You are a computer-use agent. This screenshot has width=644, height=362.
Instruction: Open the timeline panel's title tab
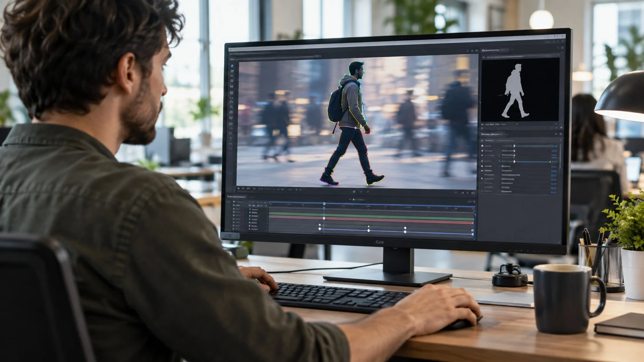tap(237, 197)
